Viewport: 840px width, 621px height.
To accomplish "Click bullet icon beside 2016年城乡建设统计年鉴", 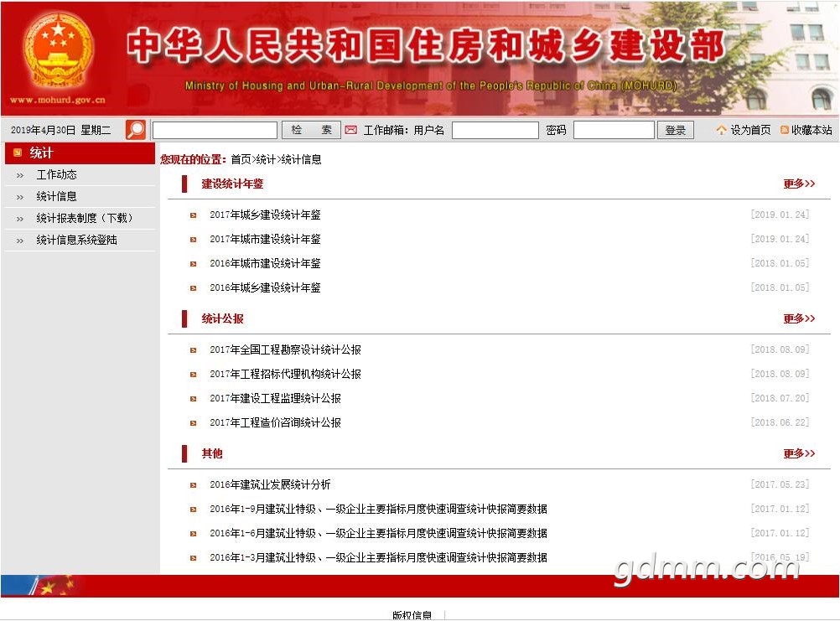I will 194,288.
